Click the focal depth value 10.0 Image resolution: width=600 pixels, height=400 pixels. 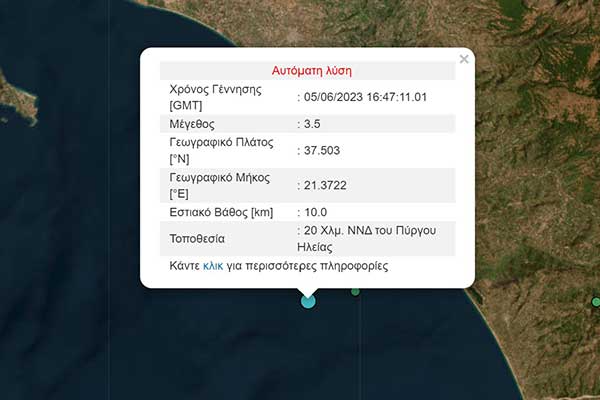316,212
